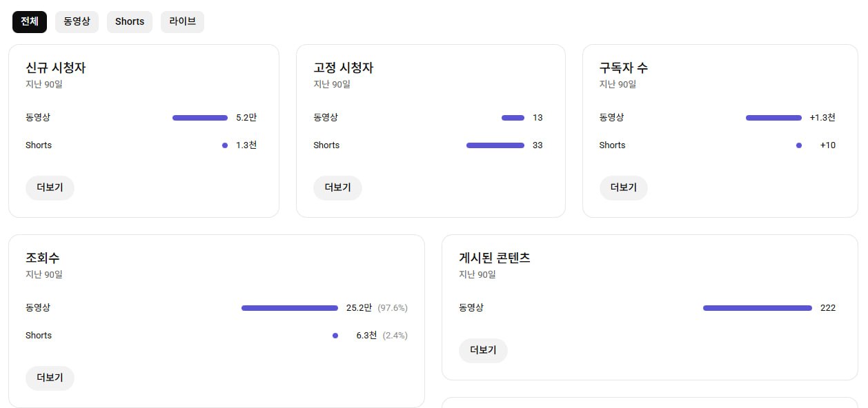
Task: Switch to the Shorts filter tab
Action: (x=130, y=21)
